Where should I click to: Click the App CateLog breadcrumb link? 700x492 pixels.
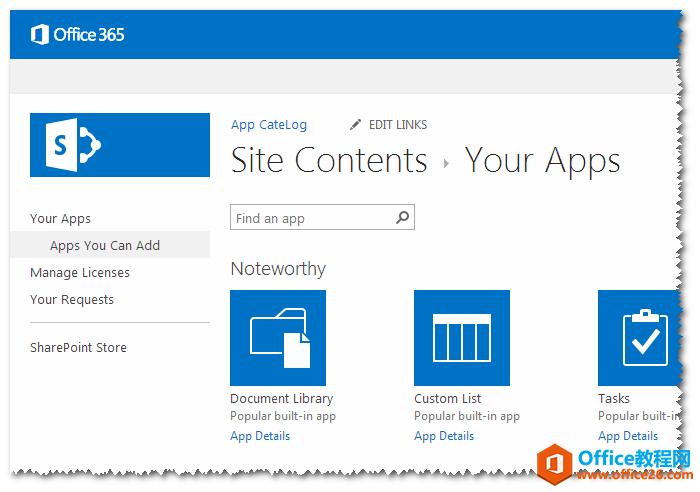click(269, 125)
